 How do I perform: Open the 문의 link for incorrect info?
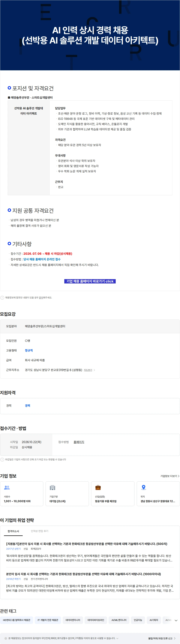[x=41, y=298]
